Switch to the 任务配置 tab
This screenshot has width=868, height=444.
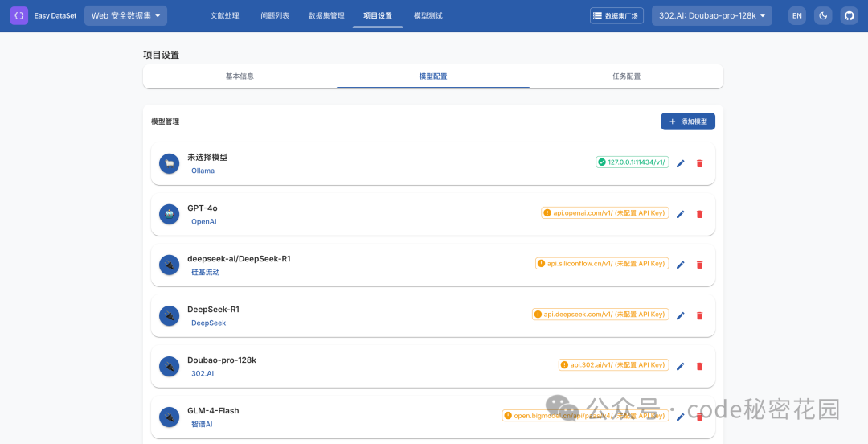coord(627,76)
